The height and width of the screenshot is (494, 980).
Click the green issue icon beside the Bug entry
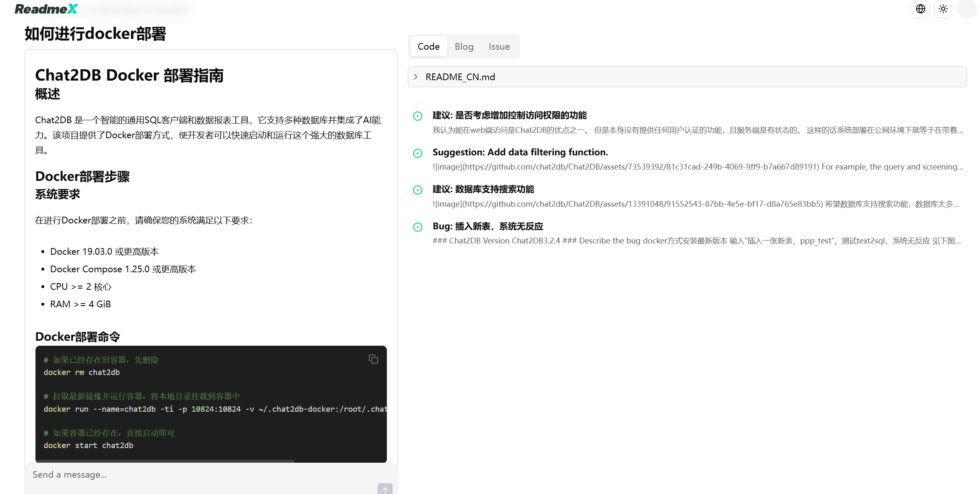418,227
